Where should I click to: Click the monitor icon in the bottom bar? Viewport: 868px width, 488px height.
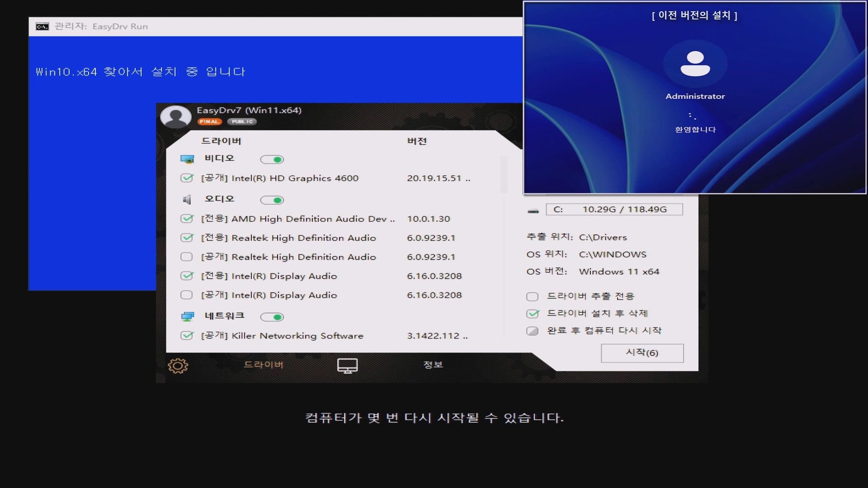(x=347, y=366)
